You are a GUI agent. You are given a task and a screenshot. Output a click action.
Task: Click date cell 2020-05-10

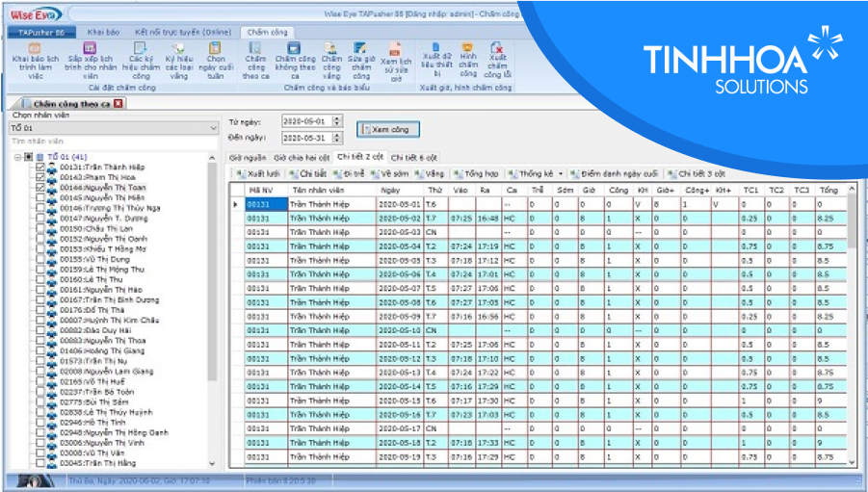[400, 330]
